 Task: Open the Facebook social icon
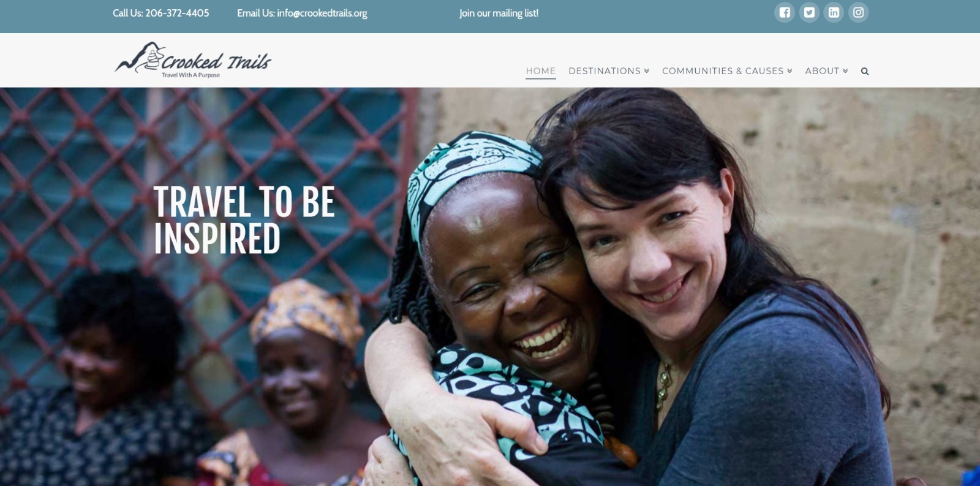point(785,12)
